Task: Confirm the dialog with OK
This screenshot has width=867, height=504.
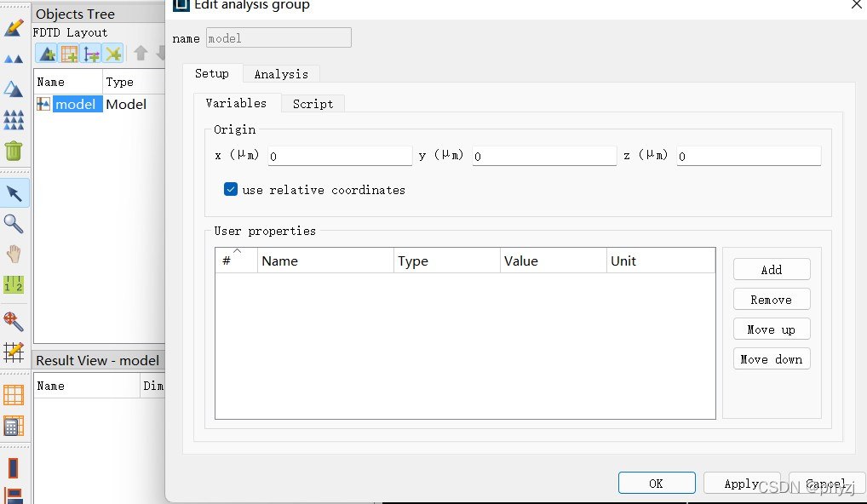Action: (x=657, y=484)
